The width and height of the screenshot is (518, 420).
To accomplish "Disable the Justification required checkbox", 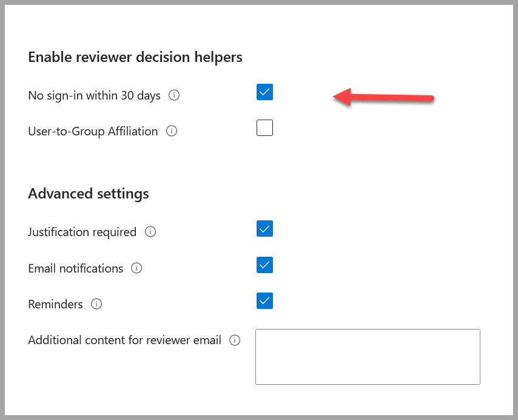I will [264, 229].
